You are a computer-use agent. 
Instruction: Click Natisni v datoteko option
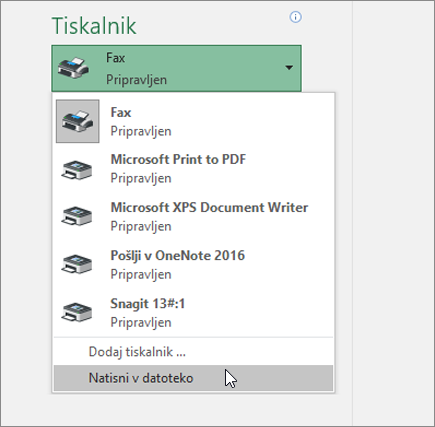194,378
